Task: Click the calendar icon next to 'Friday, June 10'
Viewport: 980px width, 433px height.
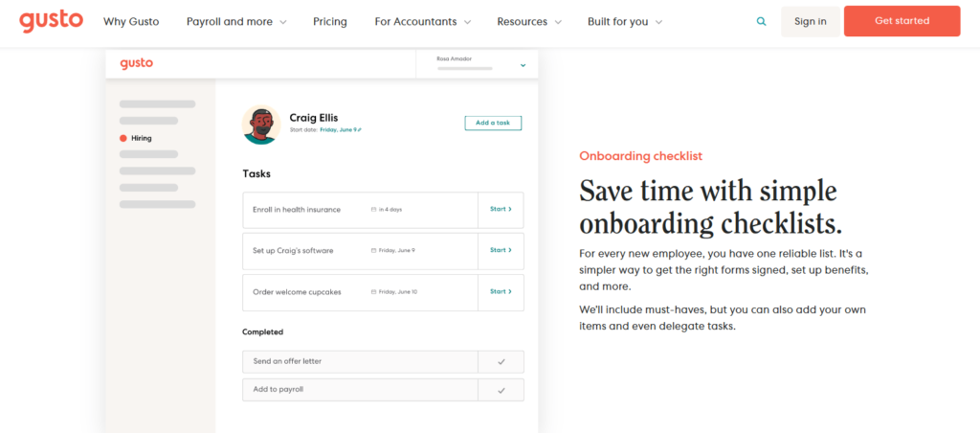Action: [x=373, y=291]
